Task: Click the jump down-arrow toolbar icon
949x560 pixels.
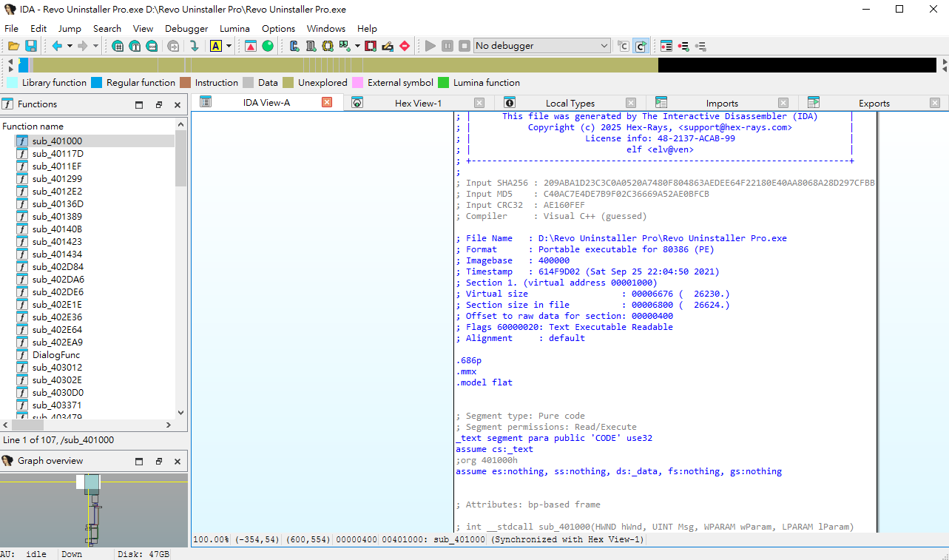Action: coord(195,46)
